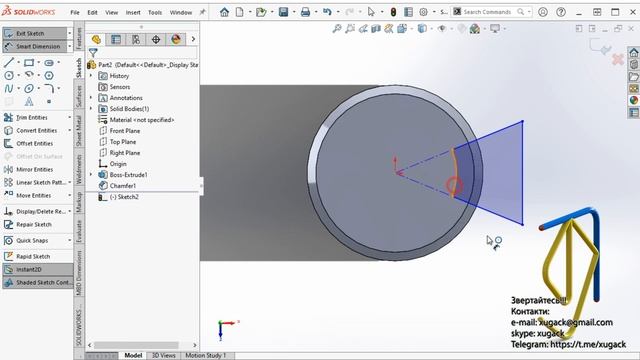Click the Home icon in top toolbar
This screenshot has height=360, width=640.
(224, 12)
